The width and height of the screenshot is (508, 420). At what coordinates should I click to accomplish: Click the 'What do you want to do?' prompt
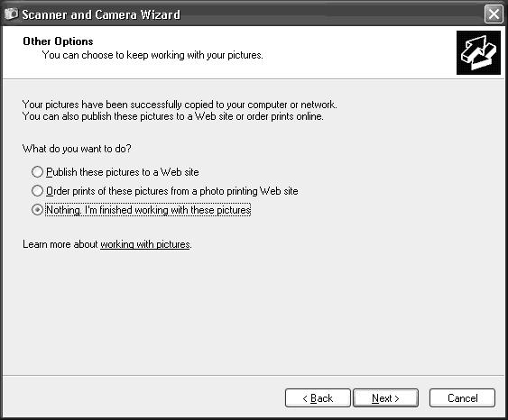(x=77, y=149)
